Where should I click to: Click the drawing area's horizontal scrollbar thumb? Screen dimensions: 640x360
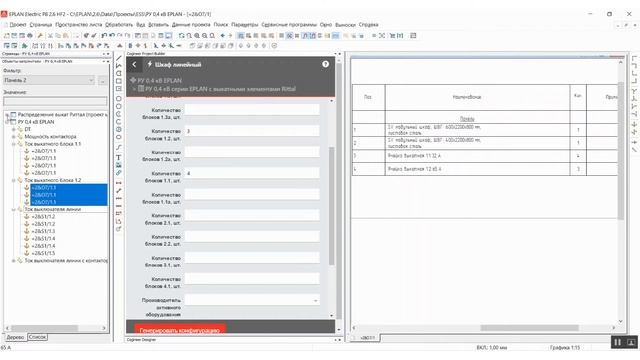click(x=529, y=328)
